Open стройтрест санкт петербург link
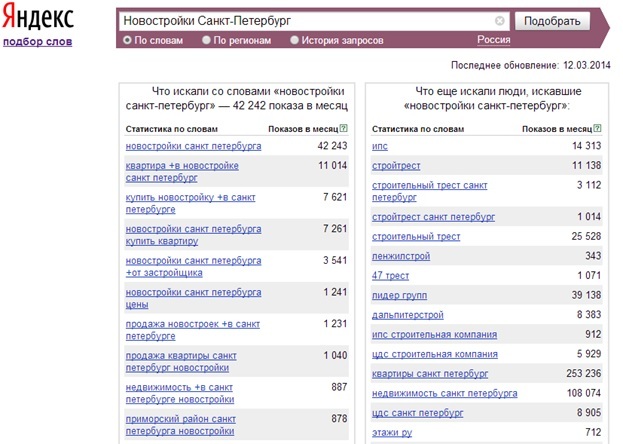Viewport: 623px width, 444px height. pyautogui.click(x=433, y=217)
